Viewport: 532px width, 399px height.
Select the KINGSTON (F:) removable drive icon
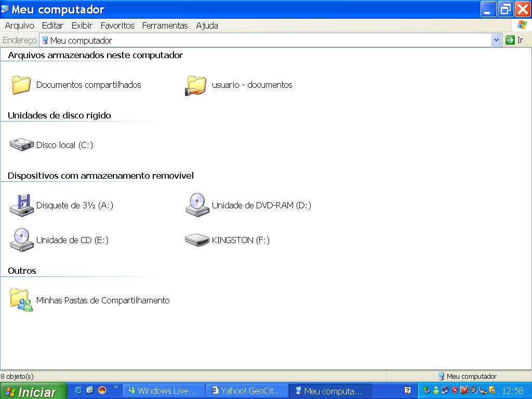click(x=197, y=240)
